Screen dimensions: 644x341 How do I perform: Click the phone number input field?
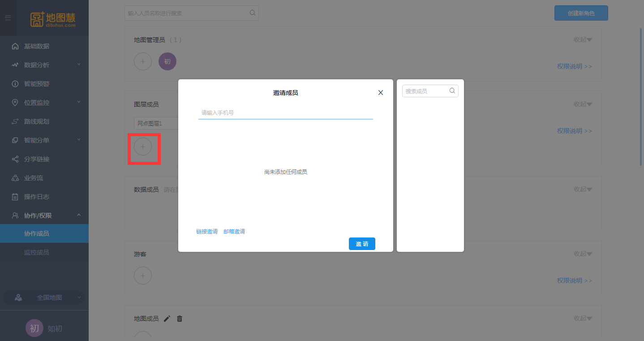[285, 113]
